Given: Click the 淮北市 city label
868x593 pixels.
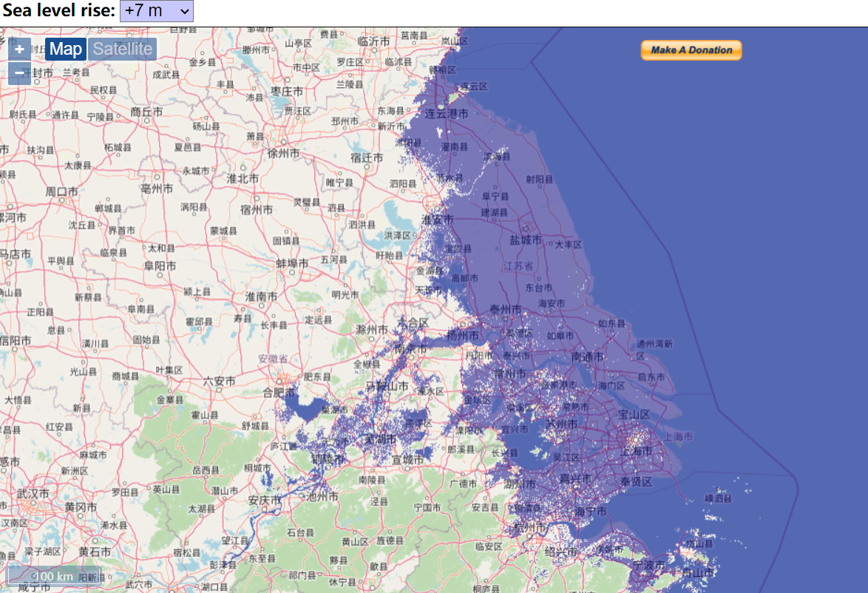Looking at the screenshot, I should (x=243, y=178).
